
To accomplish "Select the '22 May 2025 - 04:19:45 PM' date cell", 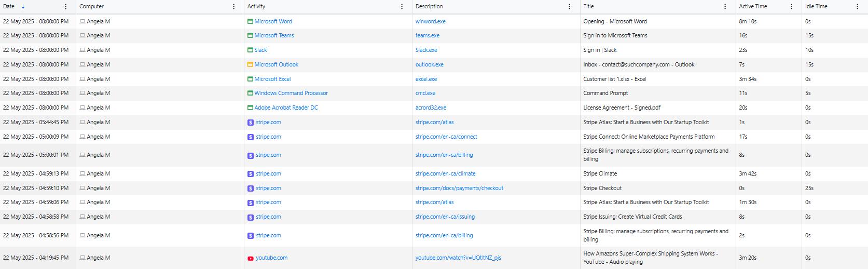I will pos(36,258).
